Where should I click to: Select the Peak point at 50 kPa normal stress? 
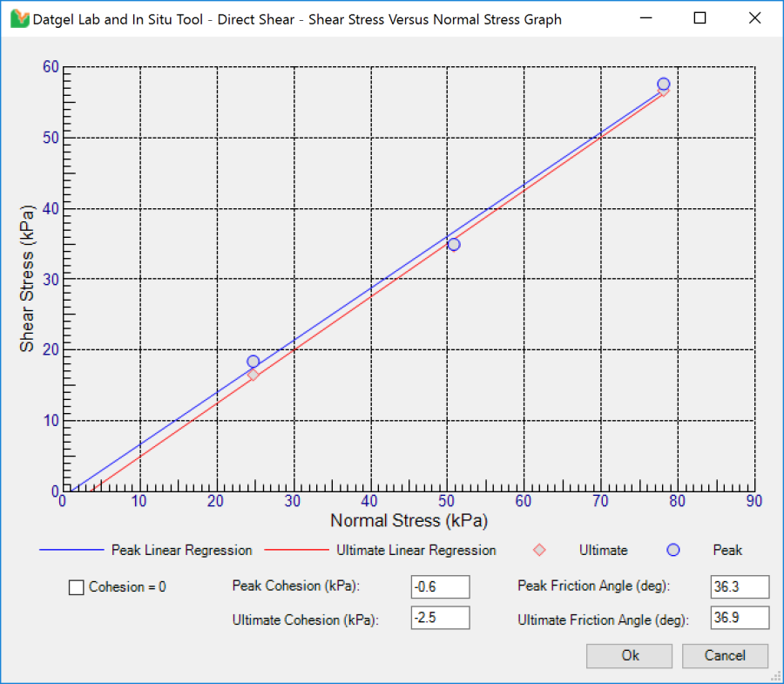pos(453,244)
